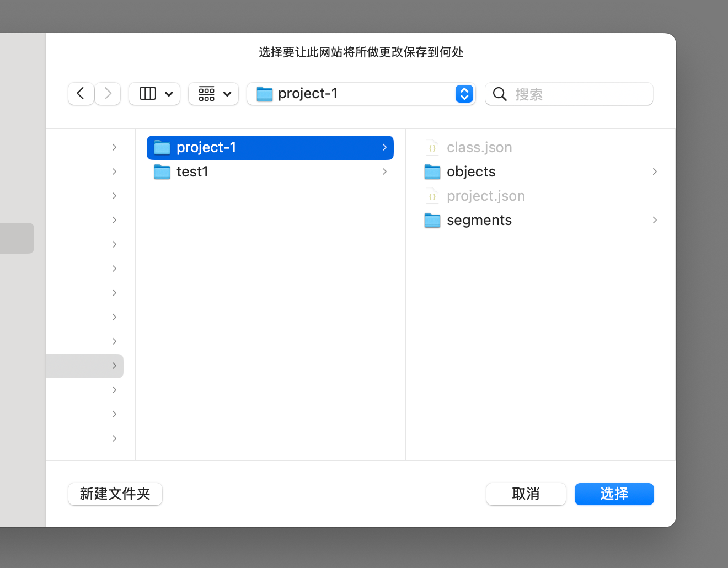Select the segments folder icon
This screenshot has width=728, height=568.
(x=432, y=220)
